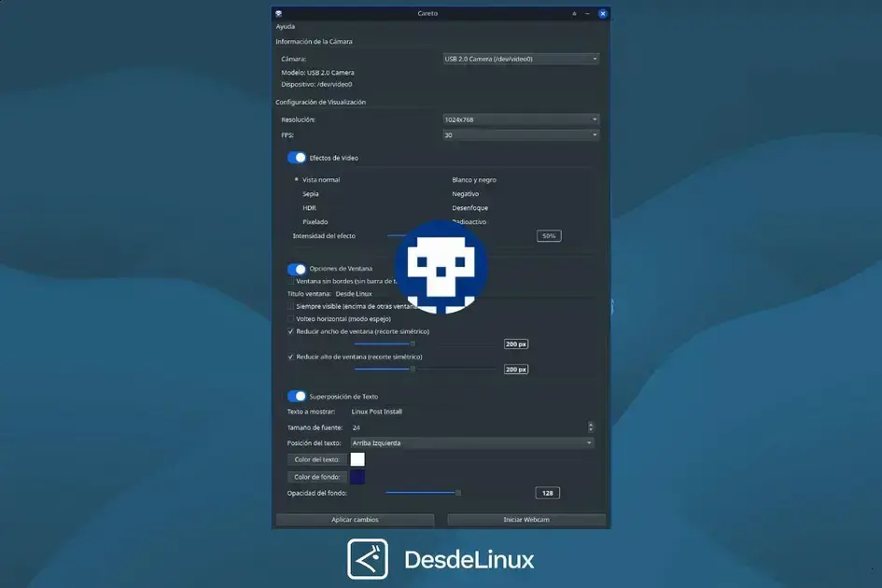Uncheck Reducir alto de ventana
Screen dimensions: 882x588
point(291,357)
